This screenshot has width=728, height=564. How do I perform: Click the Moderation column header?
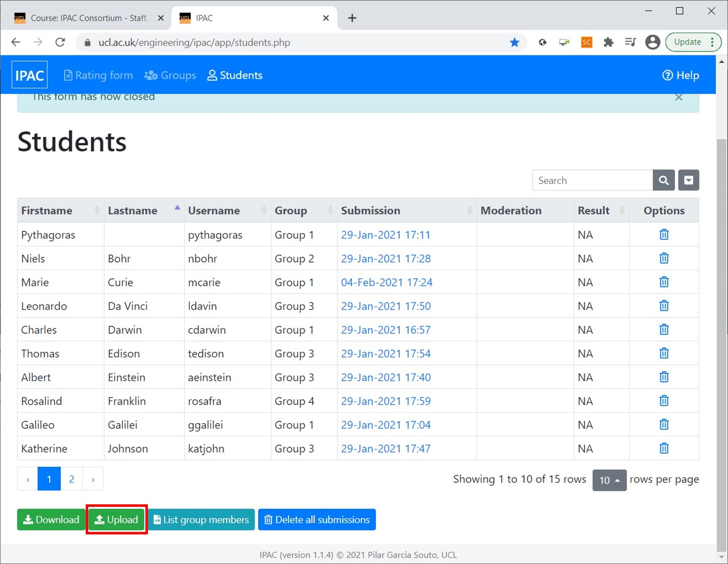tap(525, 211)
